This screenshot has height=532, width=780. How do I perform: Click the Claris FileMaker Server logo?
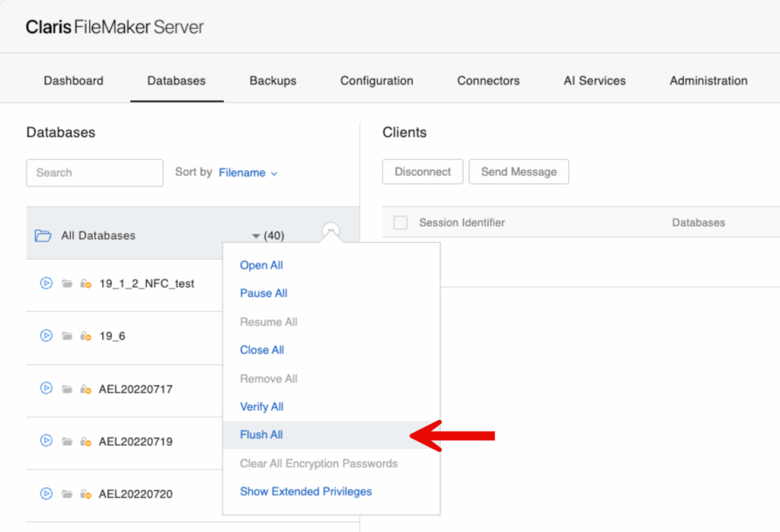[x=115, y=27]
